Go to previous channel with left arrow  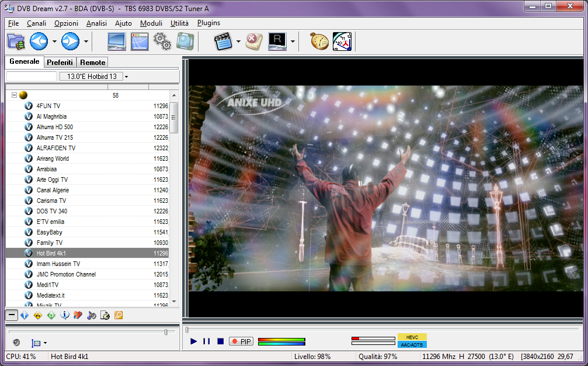[x=39, y=42]
